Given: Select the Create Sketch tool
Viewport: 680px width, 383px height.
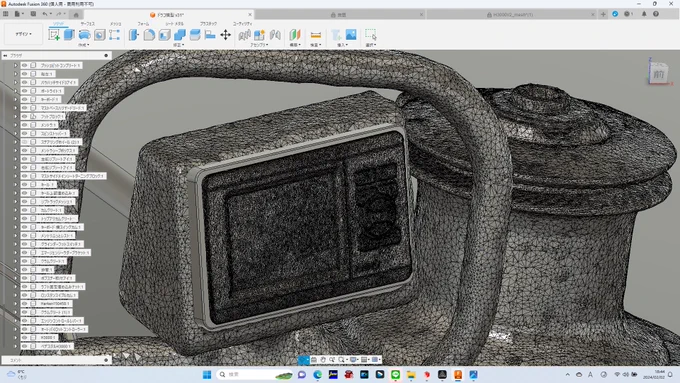Looking at the screenshot, I should coord(54,35).
